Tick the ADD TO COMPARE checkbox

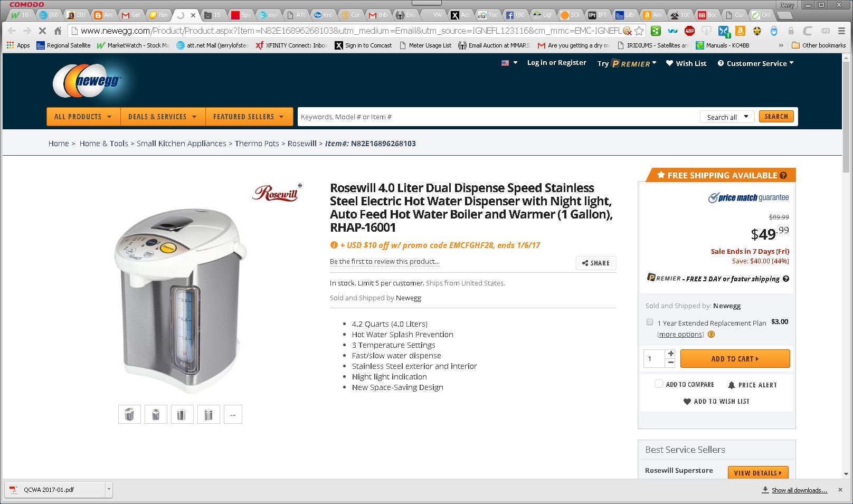(658, 384)
